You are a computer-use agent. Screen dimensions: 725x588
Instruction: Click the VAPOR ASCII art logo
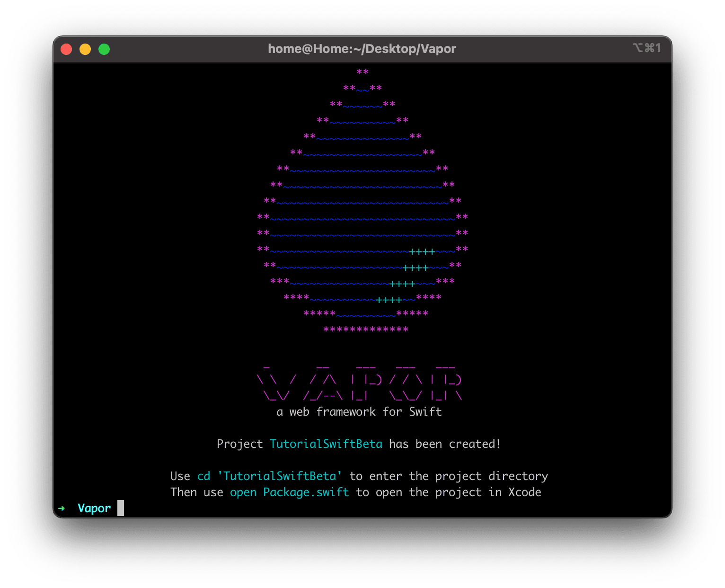tap(359, 383)
